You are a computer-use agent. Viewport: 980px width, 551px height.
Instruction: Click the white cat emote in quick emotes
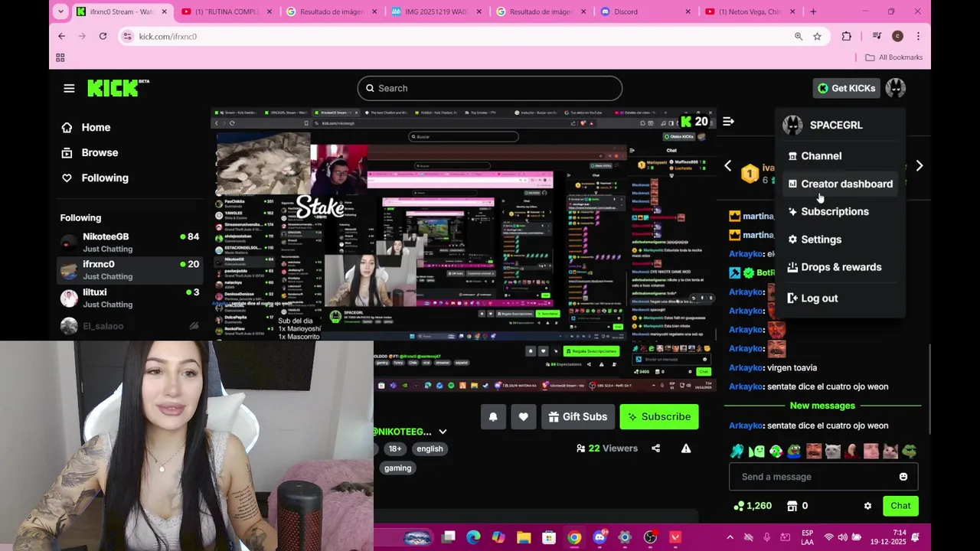tap(832, 451)
